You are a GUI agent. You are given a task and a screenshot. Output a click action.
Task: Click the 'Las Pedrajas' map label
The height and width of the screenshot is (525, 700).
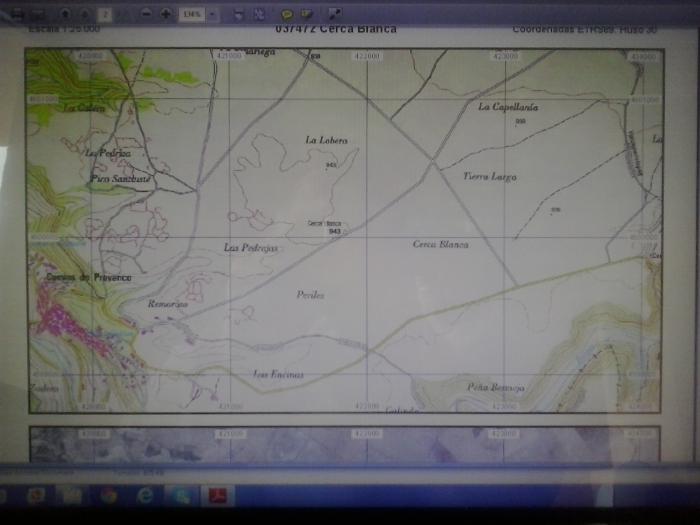[250, 248]
